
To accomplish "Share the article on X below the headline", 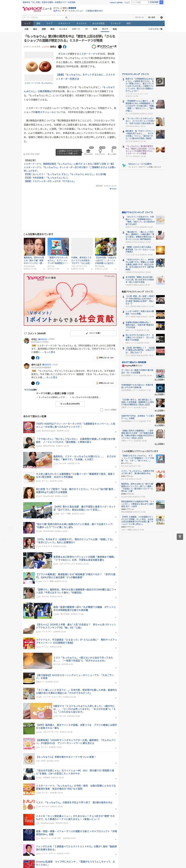I will coord(60,47).
